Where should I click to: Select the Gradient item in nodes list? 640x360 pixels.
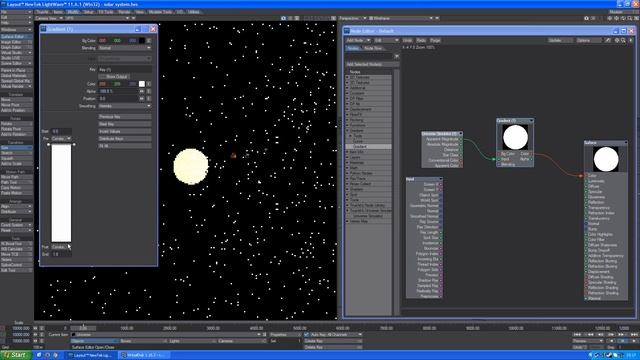pyautogui.click(x=360, y=147)
